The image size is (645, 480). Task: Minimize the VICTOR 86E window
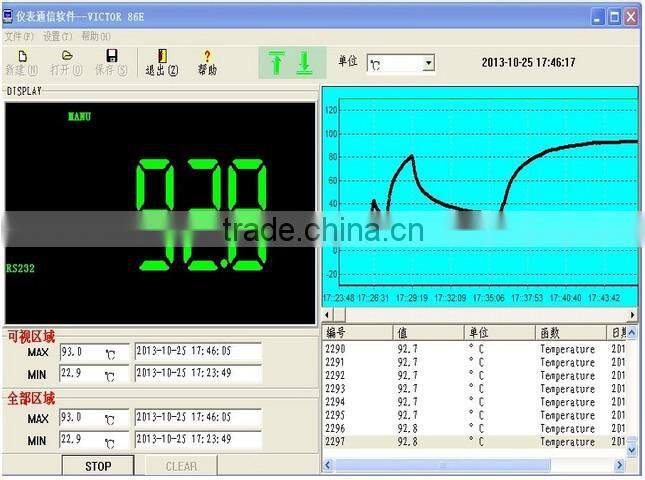tap(597, 17)
